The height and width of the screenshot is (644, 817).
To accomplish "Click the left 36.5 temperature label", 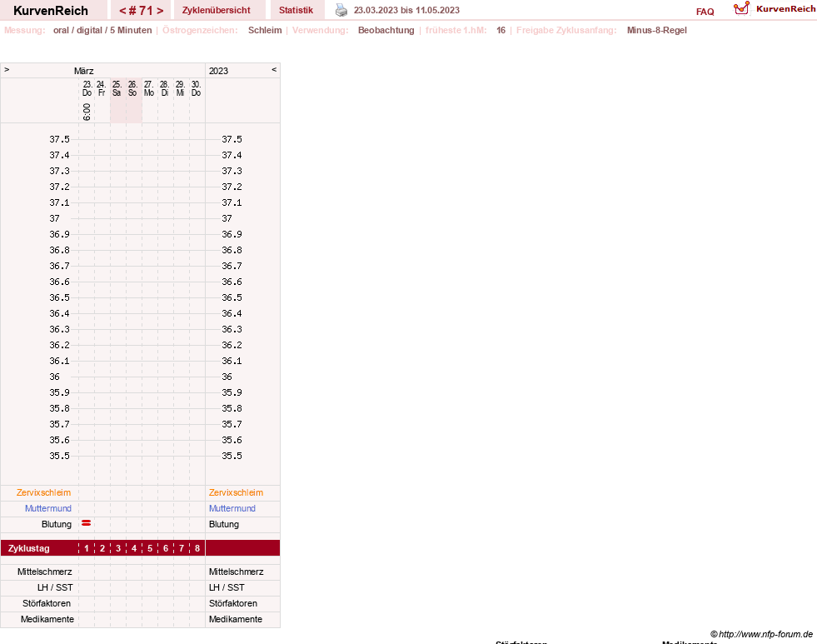I will coord(59,297).
